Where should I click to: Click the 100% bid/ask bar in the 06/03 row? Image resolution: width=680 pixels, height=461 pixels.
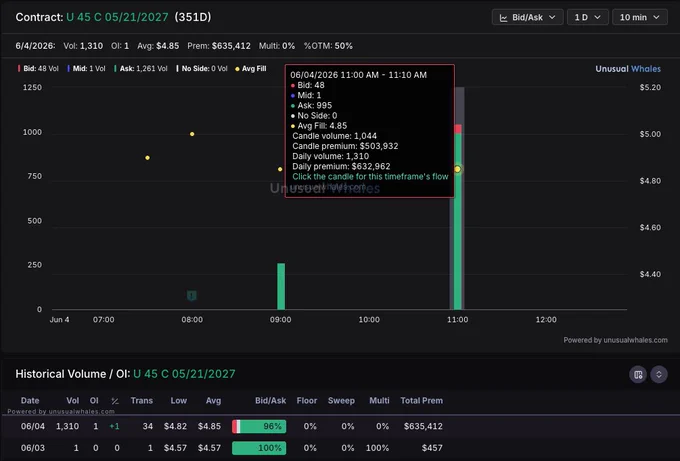259,448
